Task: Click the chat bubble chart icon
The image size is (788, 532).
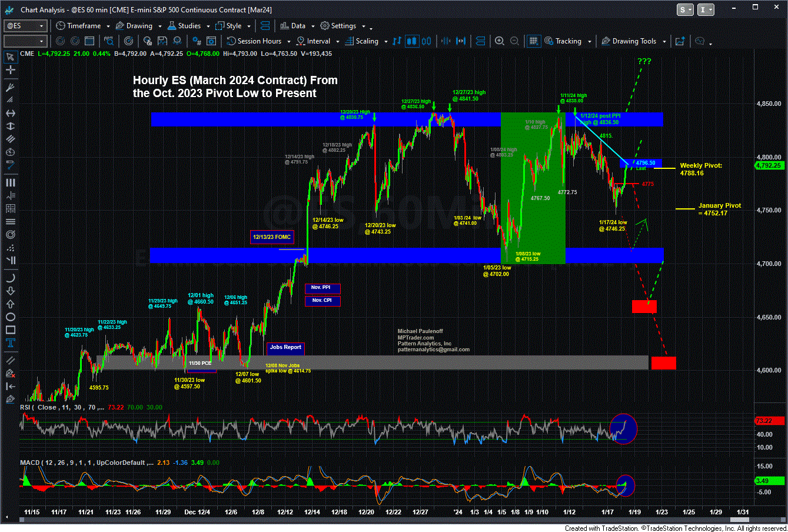Action: click(700, 41)
